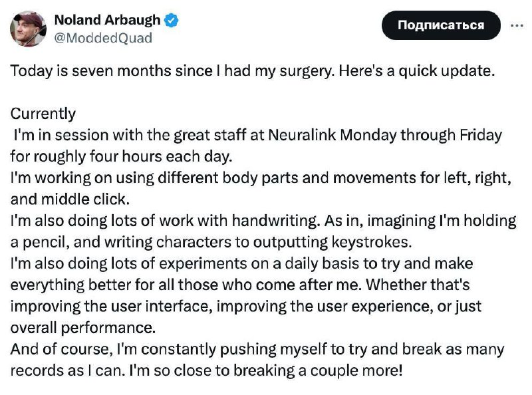Click the last line about breaking records

pos(206,370)
